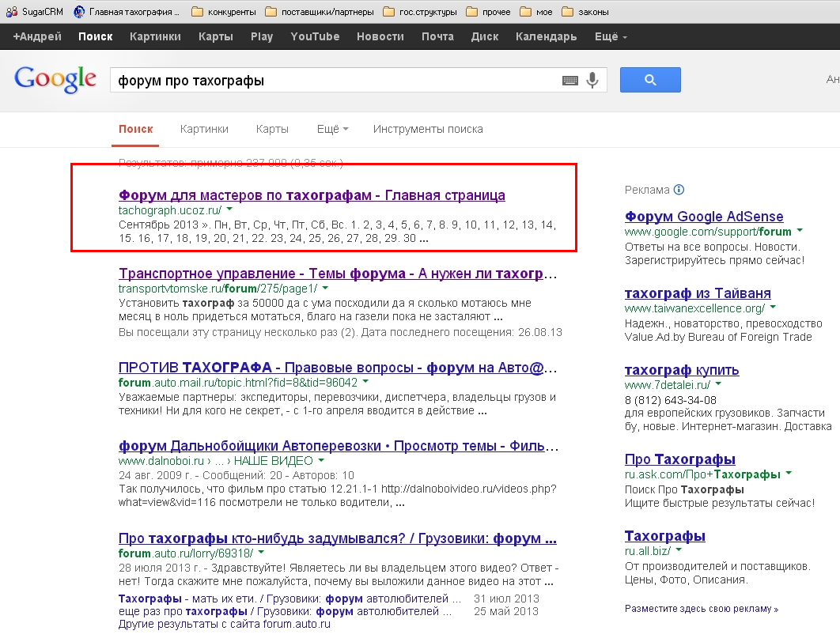Open the прочее bookmarks folder
This screenshot has height=642, width=840.
[488, 12]
